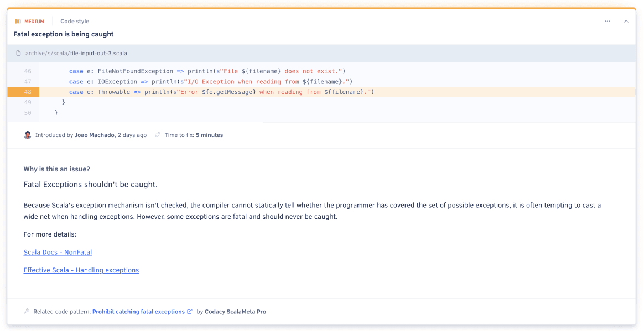This screenshot has height=331, width=644.
Task: Open Prohibit catching fatal exceptions pattern
Action: 138,312
